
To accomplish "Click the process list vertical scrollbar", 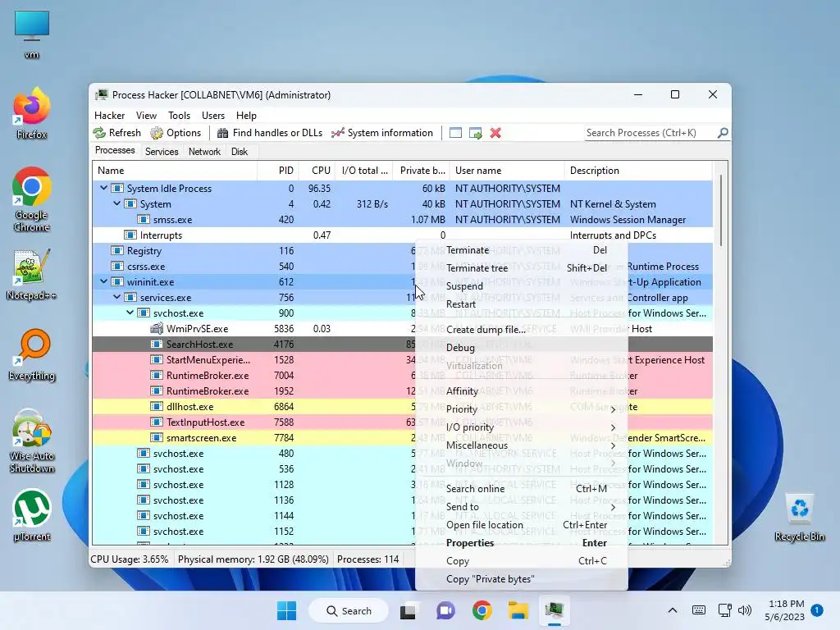I will point(721,211).
